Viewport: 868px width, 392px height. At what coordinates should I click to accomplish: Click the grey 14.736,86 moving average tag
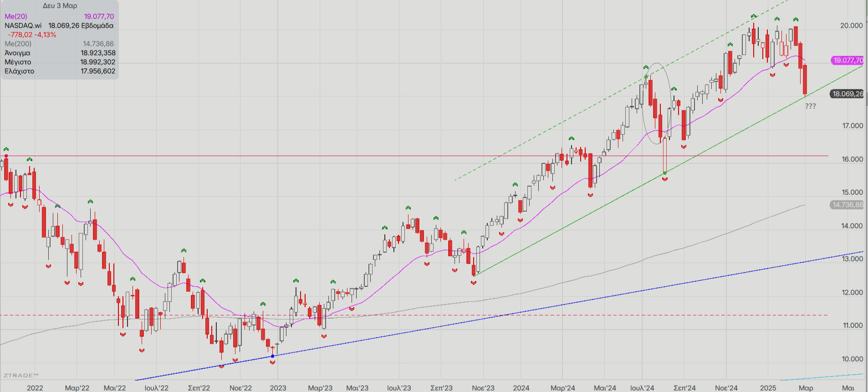847,205
